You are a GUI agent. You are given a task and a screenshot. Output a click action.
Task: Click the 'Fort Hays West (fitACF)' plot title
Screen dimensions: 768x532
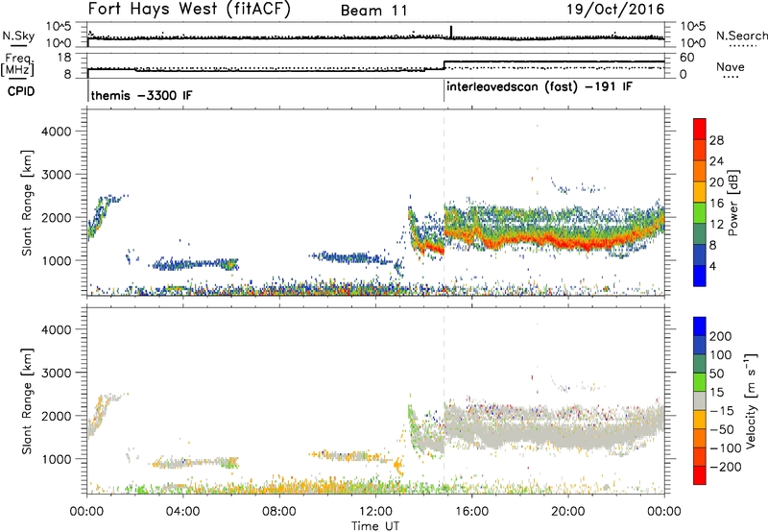pyautogui.click(x=189, y=10)
